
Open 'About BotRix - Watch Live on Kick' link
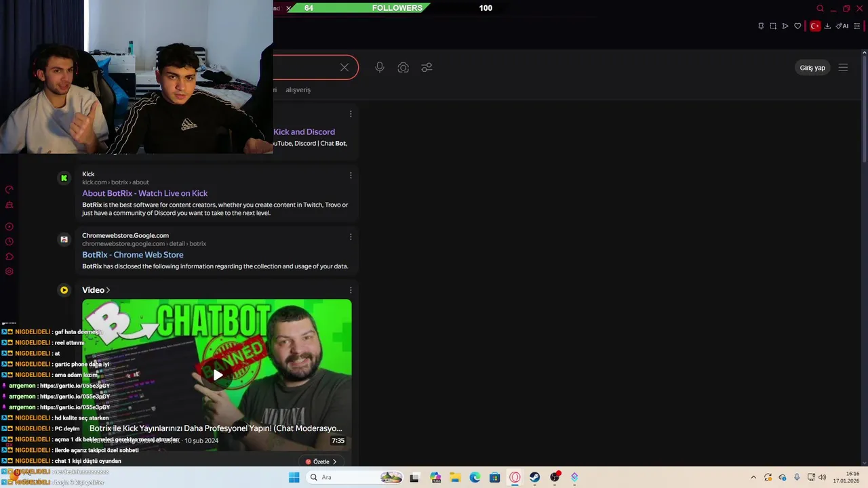click(x=144, y=193)
